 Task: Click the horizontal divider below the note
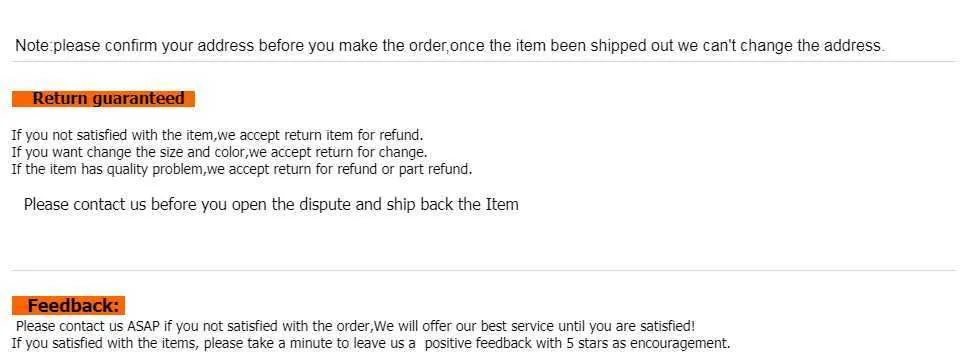[x=484, y=62]
